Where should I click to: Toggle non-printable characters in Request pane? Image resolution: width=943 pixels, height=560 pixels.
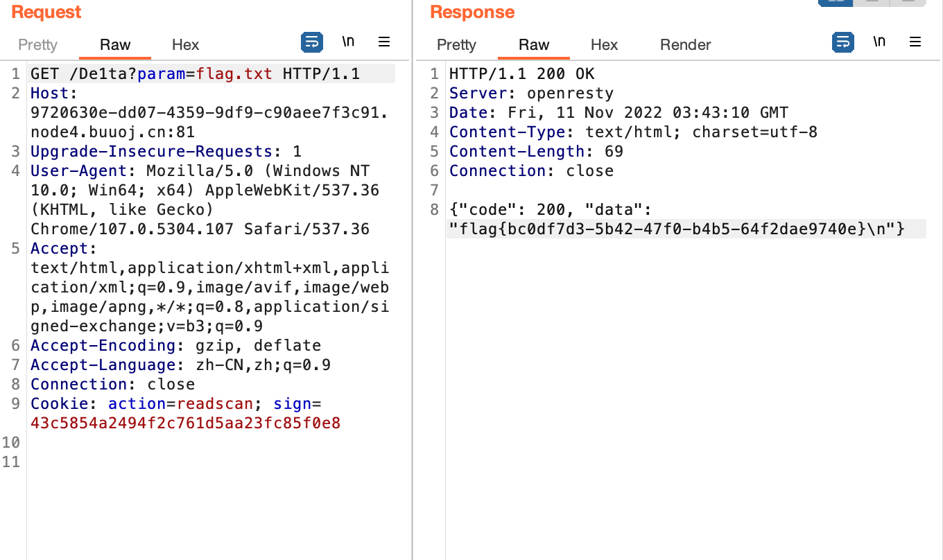point(348,42)
